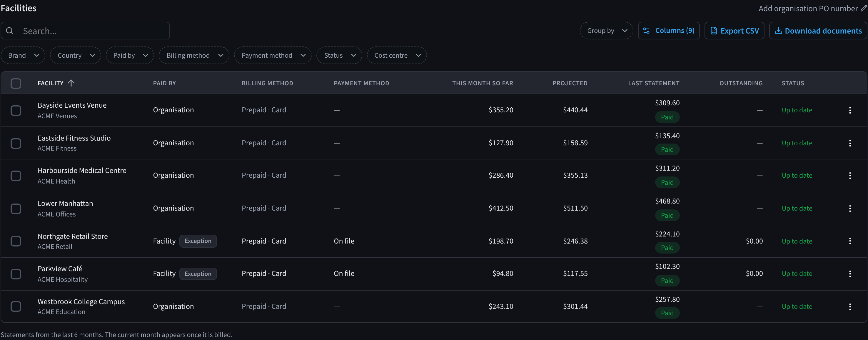The image size is (868, 340).
Task: Click Up to date status for Westbrook
Action: pos(797,306)
